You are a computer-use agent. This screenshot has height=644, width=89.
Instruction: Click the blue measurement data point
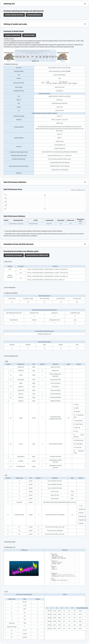[45, 195]
